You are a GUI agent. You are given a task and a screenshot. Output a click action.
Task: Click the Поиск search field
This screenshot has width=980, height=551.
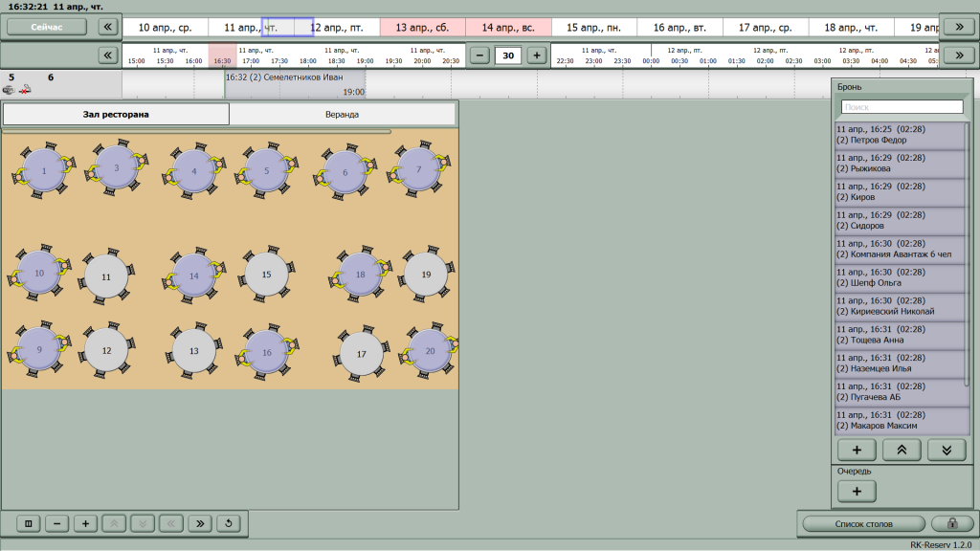click(x=902, y=107)
